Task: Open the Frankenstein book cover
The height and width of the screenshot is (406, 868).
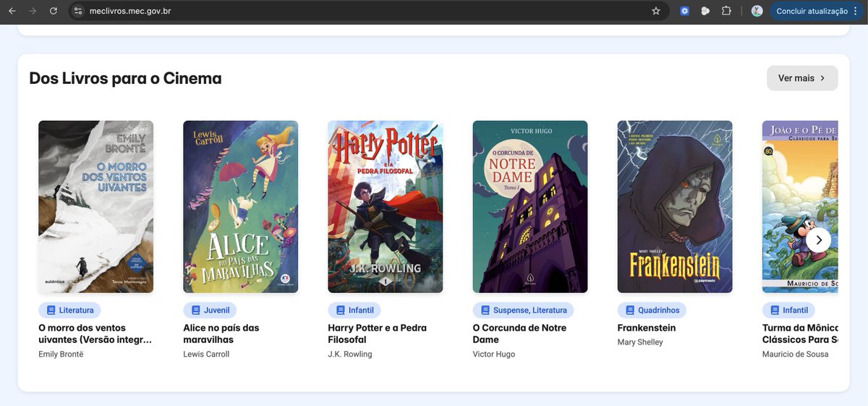Action: [x=675, y=206]
